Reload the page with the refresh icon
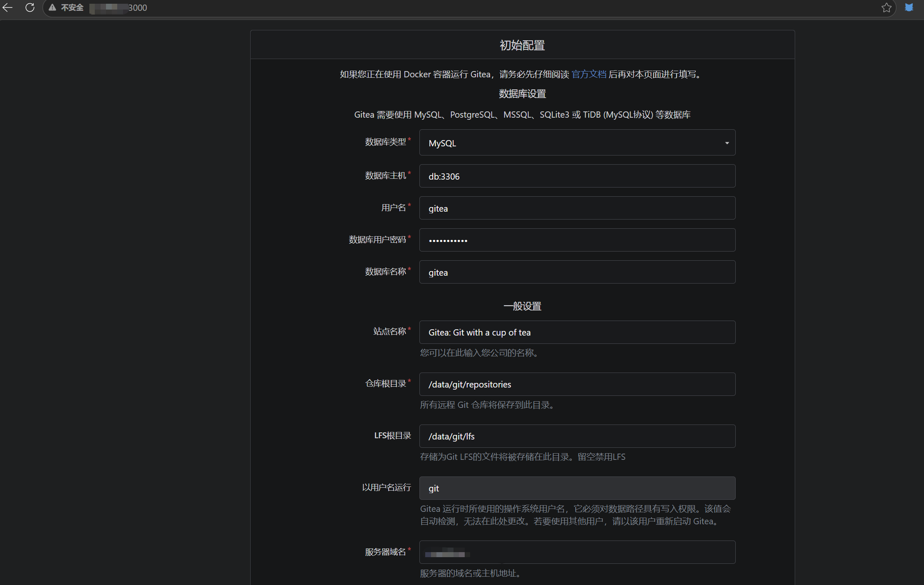The image size is (924, 585). (30, 7)
